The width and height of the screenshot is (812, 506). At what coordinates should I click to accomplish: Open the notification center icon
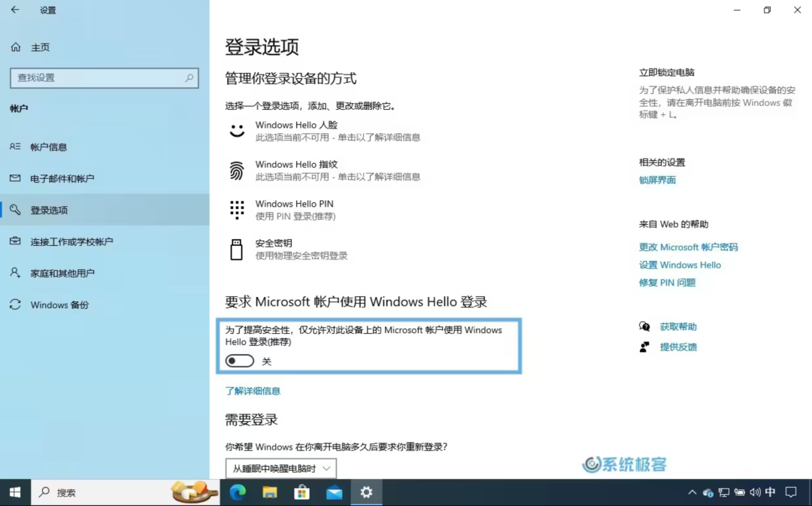click(791, 492)
